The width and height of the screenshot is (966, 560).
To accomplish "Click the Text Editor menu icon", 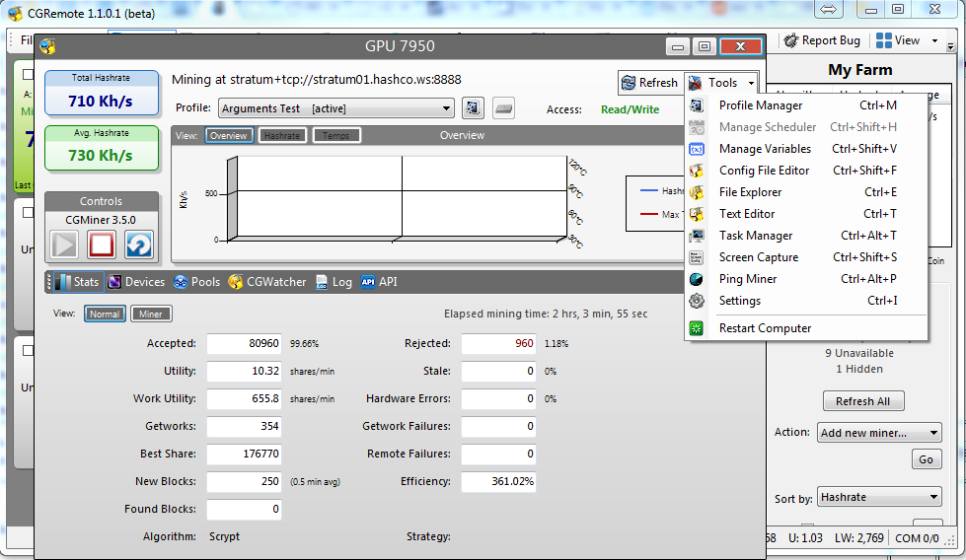I will click(x=697, y=214).
